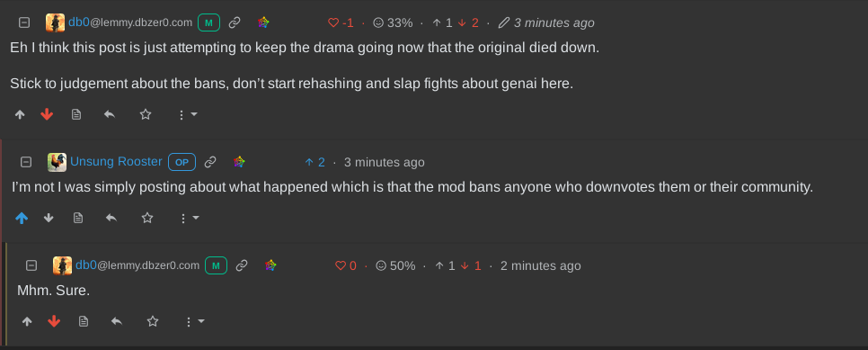The width and height of the screenshot is (868, 350).
Task: View source of db0's first comment
Action: pos(76,115)
